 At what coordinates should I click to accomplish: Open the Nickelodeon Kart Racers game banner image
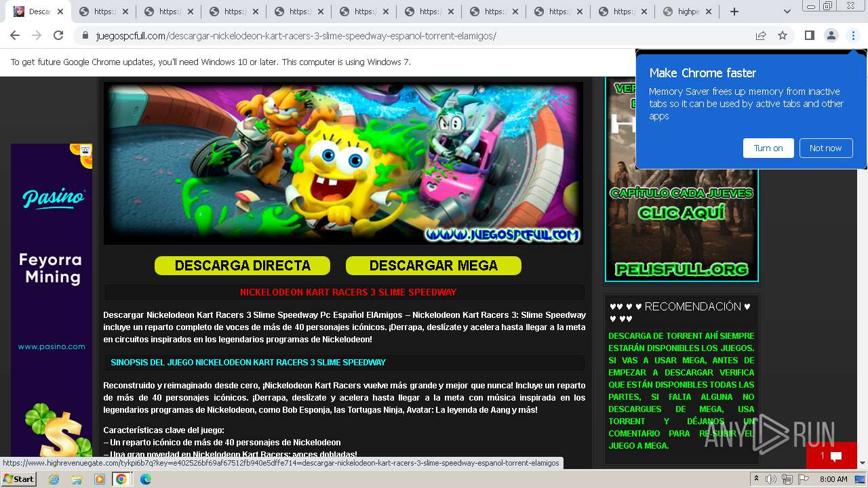[x=343, y=163]
